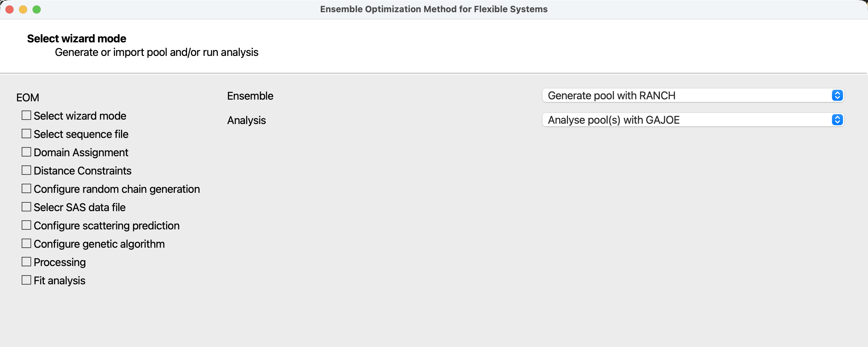
Task: Enable the Distance Constraints checkbox
Action: 26,170
